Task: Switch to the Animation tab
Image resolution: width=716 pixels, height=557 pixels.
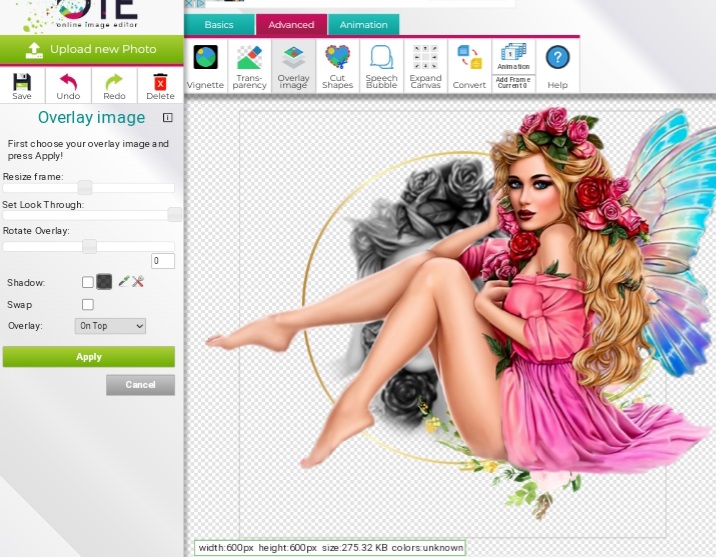Action: pos(363,25)
